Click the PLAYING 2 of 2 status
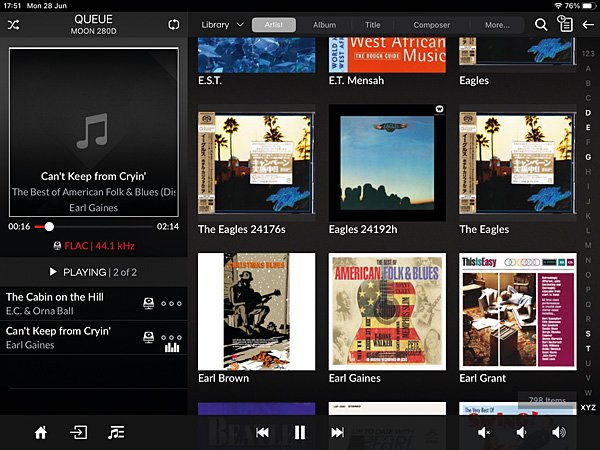 coord(93,272)
